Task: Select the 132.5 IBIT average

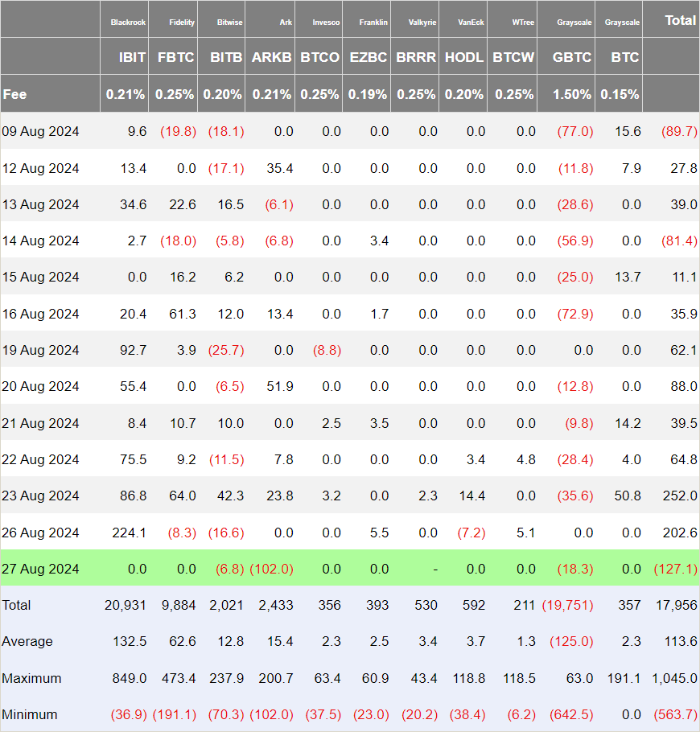Action: pyautogui.click(x=130, y=641)
